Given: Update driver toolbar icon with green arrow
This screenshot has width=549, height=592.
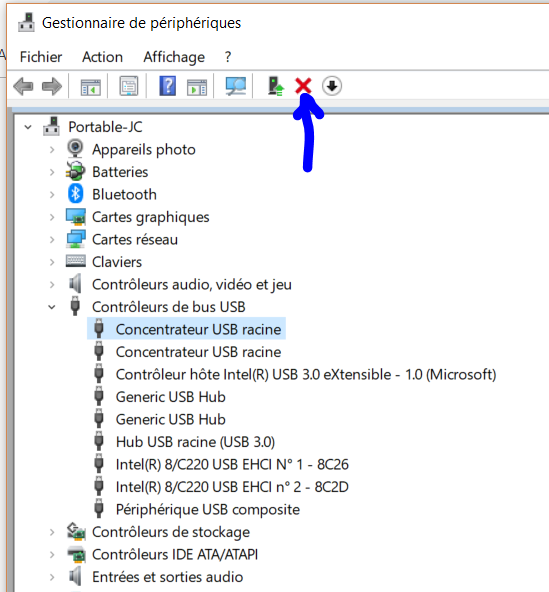Looking at the screenshot, I should pos(276,86).
